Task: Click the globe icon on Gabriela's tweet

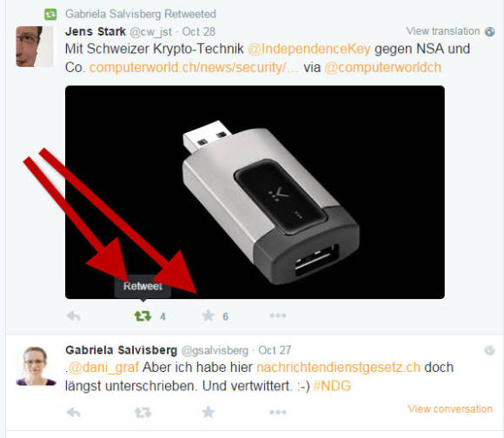Action: [x=489, y=350]
